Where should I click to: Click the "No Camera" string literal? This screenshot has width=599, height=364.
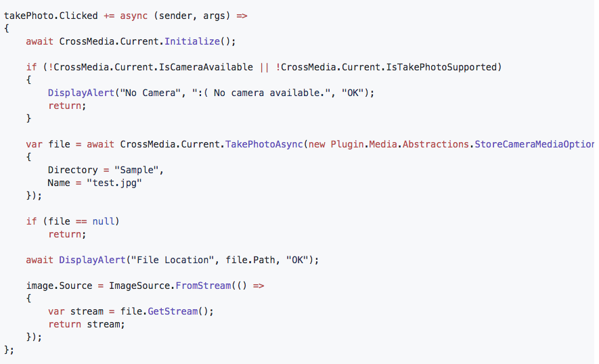coord(150,93)
